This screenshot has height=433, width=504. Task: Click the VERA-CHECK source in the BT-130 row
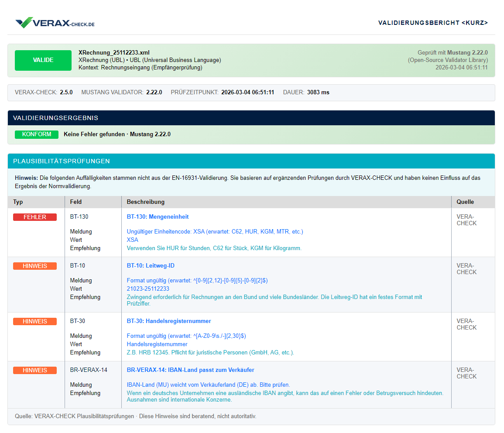pos(466,220)
